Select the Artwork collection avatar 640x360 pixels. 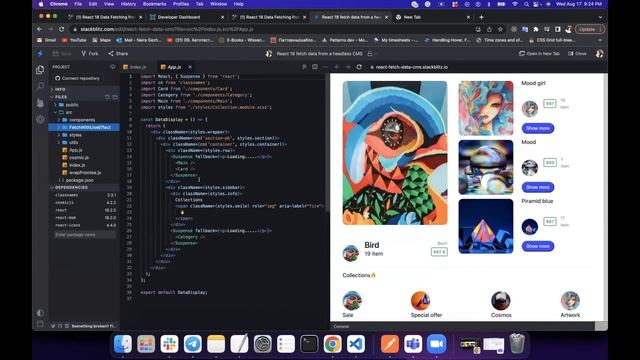(x=570, y=301)
